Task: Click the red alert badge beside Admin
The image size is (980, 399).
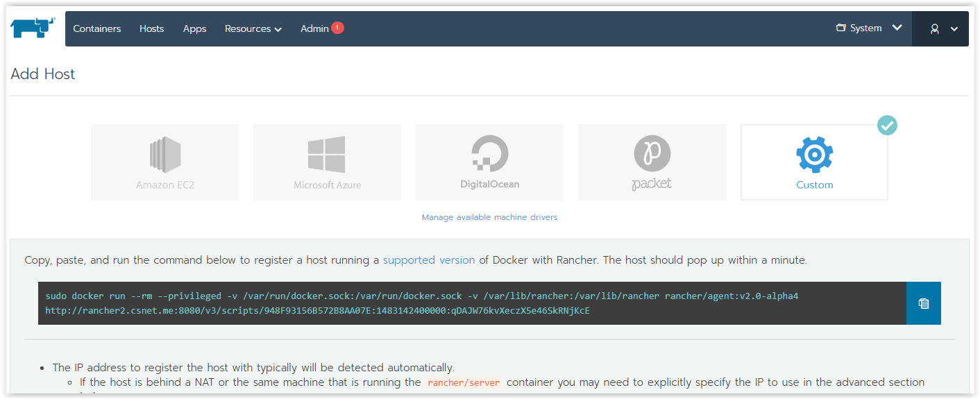Action: point(337,28)
